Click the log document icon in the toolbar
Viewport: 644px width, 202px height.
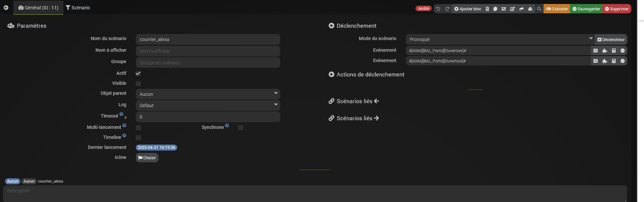click(487, 9)
